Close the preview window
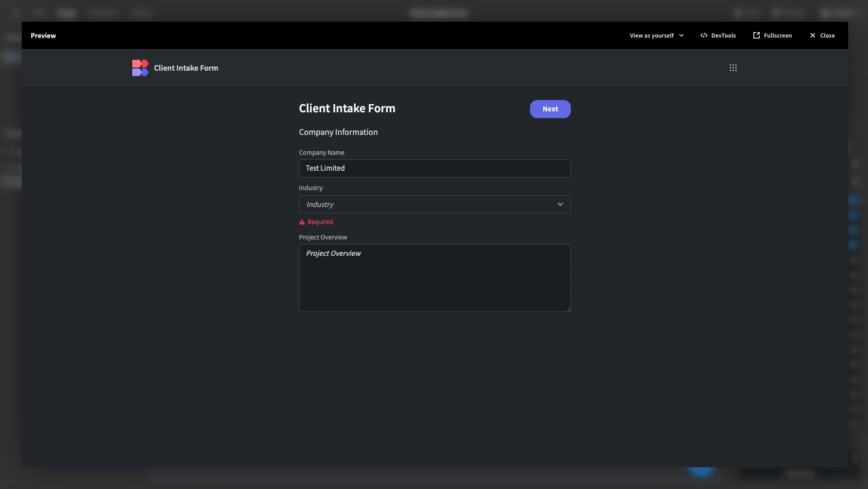 [x=822, y=35]
